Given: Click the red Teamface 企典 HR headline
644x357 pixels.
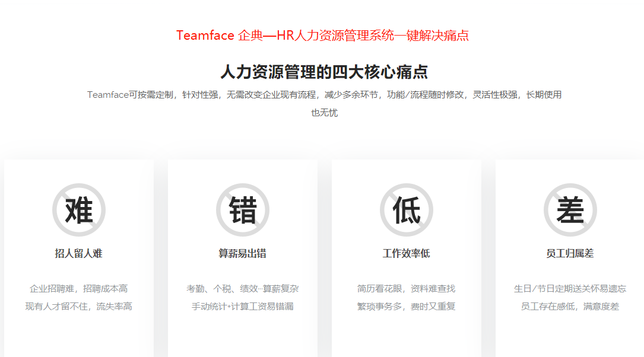Looking at the screenshot, I should click(x=322, y=36).
